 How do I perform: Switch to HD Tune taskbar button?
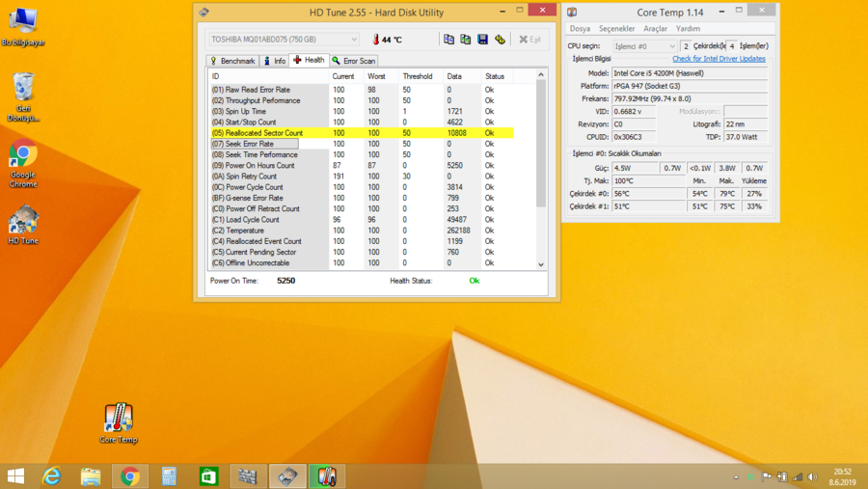(287, 476)
